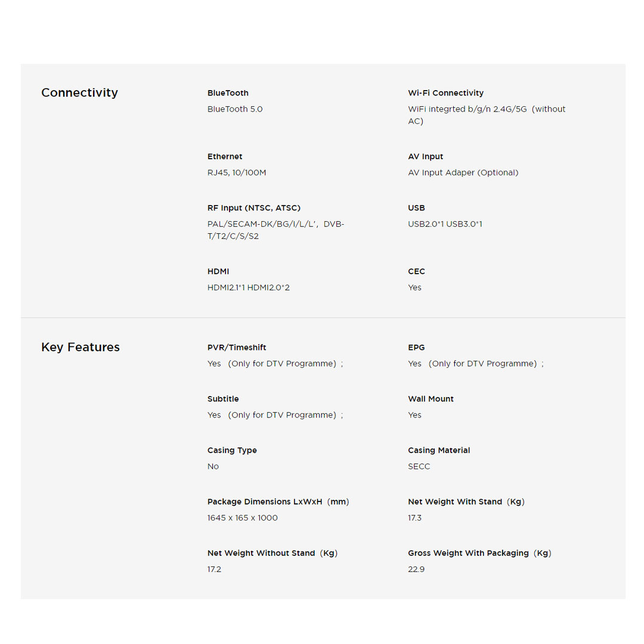
Task: Click the HDMI2.1*1 HDMI2.0*2 value
Action: (249, 287)
